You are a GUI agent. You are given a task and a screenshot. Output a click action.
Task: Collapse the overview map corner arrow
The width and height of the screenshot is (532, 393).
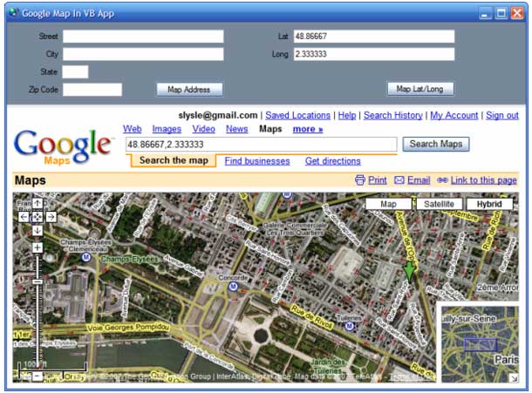click(515, 378)
